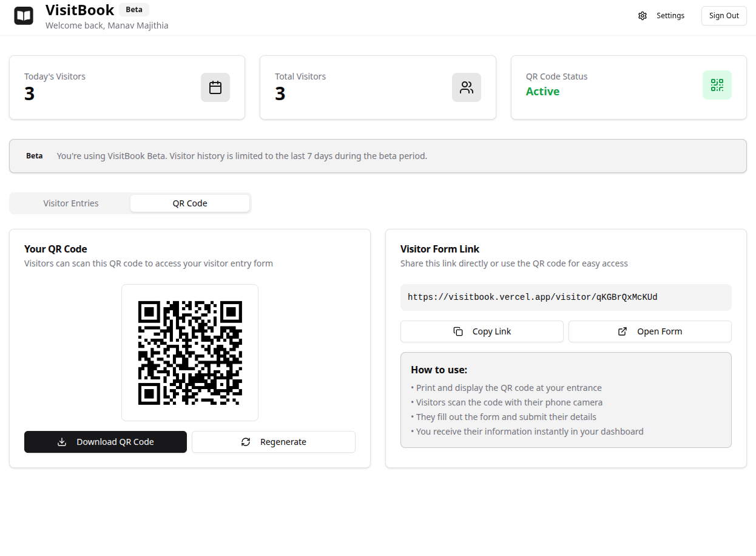756x556 pixels.
Task: Click the calendar icon in Today's Visitors
Action: point(215,87)
